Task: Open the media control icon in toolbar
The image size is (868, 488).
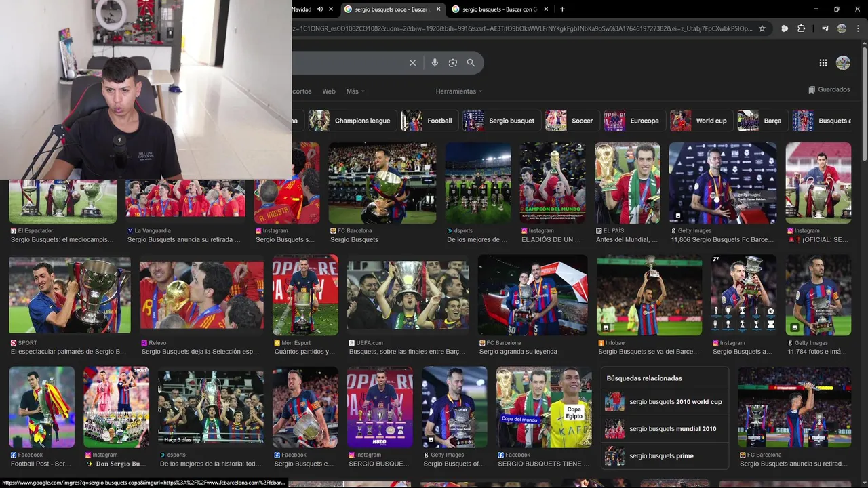Action: (825, 28)
